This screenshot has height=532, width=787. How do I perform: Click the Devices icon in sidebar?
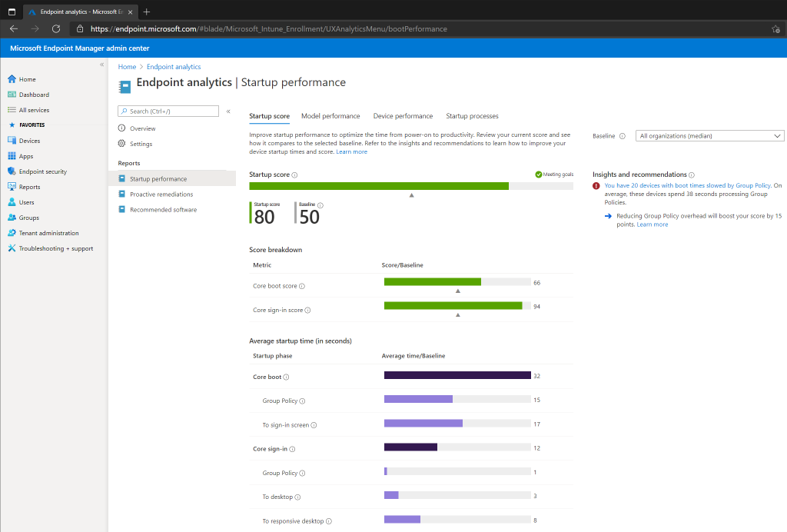point(12,141)
